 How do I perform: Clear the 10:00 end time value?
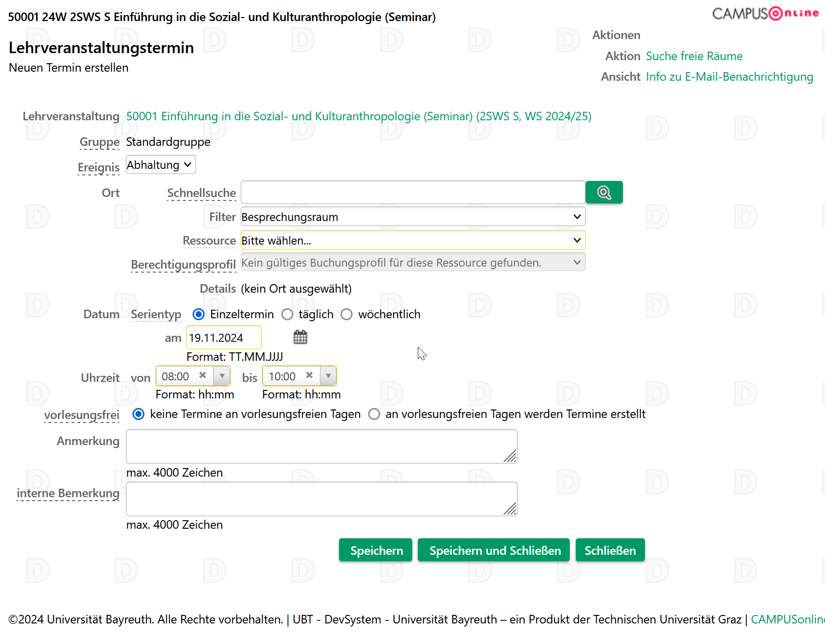(309, 375)
